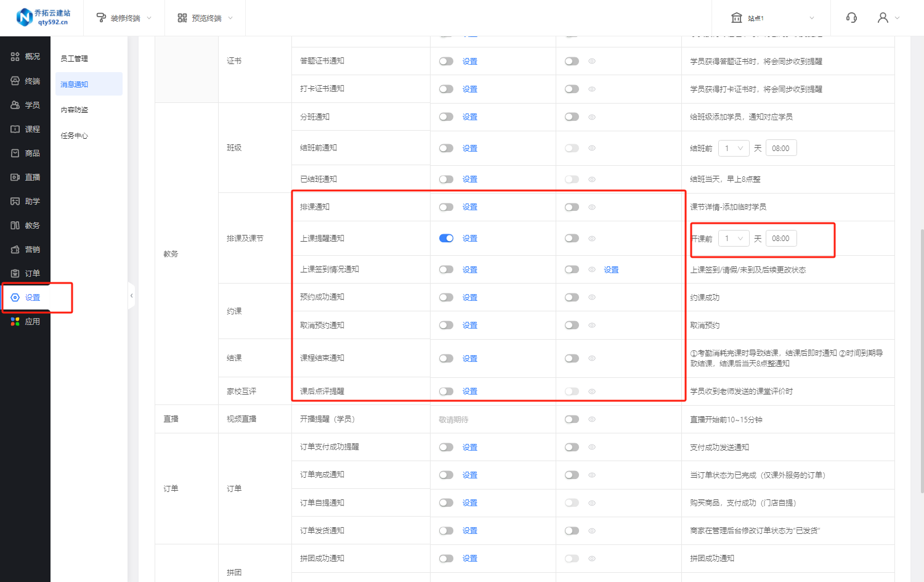
Task: Preview eye icon in 订单支付成功提醒 row
Action: [592, 447]
